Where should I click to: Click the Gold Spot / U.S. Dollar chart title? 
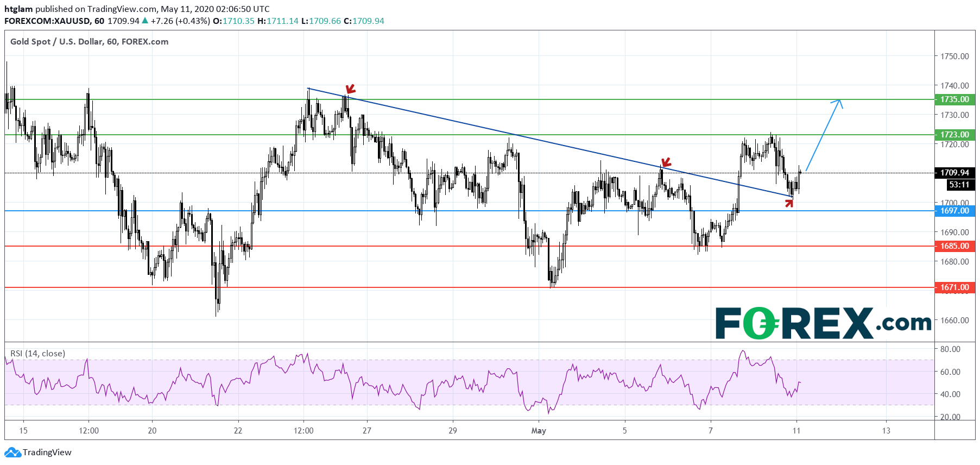(89, 42)
